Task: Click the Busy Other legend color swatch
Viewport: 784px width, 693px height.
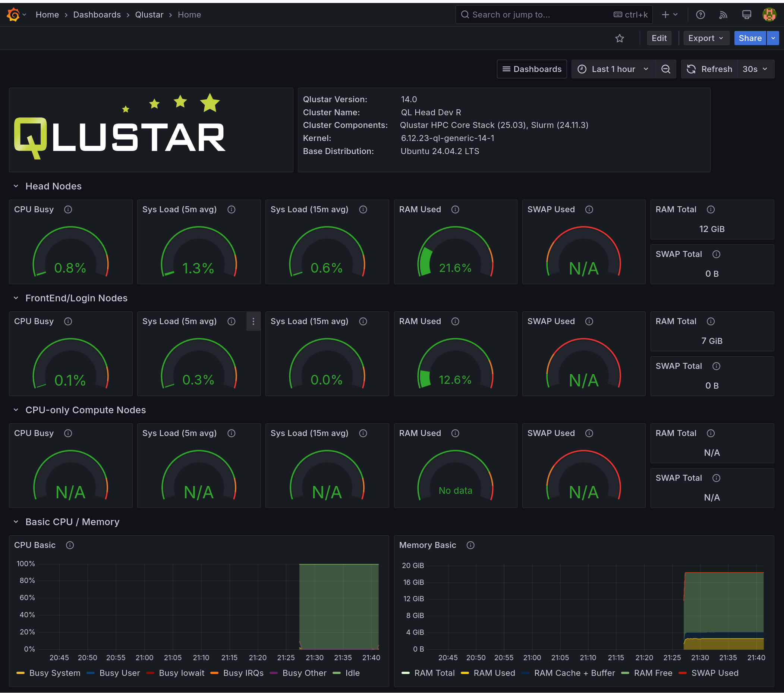Action: pos(274,673)
